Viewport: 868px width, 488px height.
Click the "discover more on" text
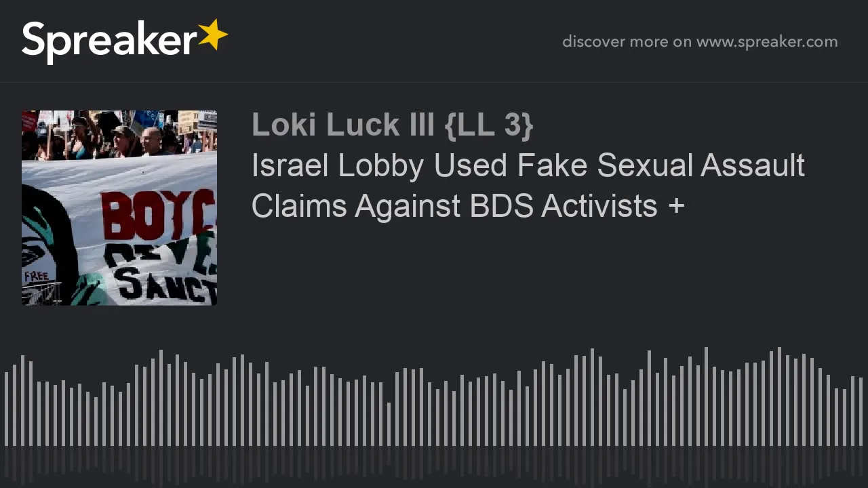[627, 42]
